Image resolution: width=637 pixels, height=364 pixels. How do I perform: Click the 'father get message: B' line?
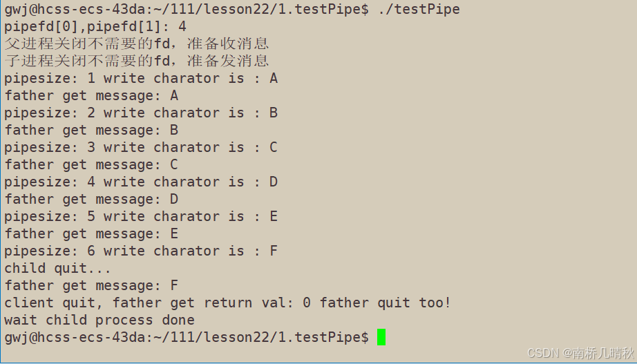(x=91, y=130)
